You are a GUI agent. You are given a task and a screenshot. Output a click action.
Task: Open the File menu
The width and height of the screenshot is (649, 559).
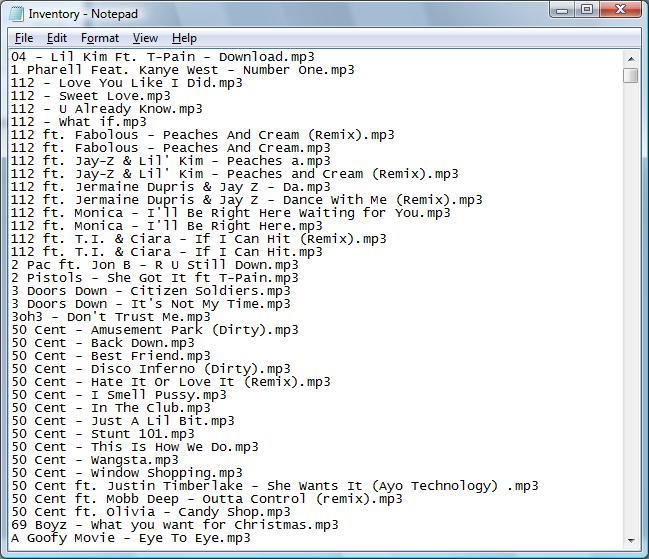click(24, 38)
